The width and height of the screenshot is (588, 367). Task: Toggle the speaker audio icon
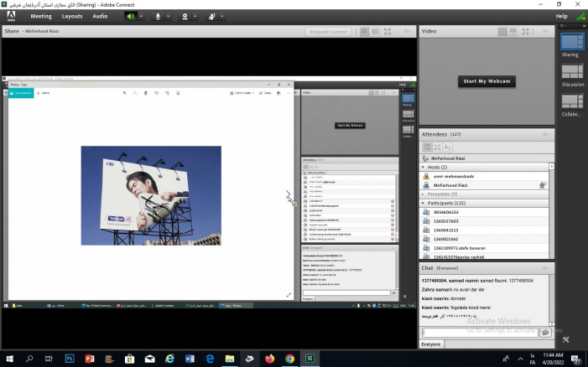click(131, 16)
